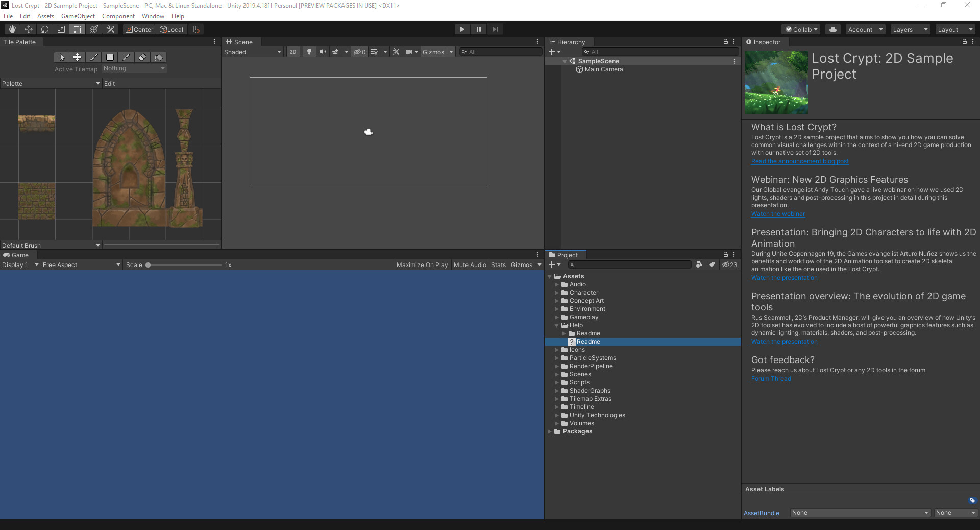Click the Watch the webinar link

click(778, 214)
